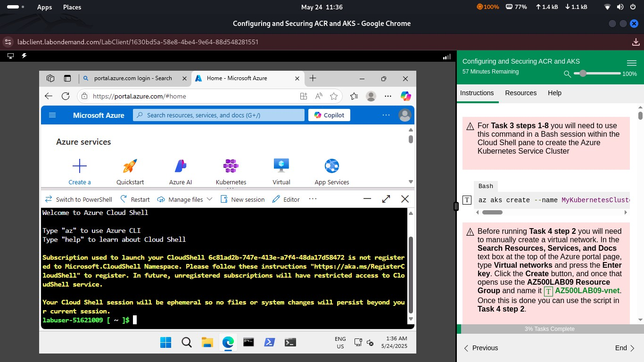Screen dimensions: 644x362
Task: Expand Cloud Shell to fullscreen
Action: point(386,198)
